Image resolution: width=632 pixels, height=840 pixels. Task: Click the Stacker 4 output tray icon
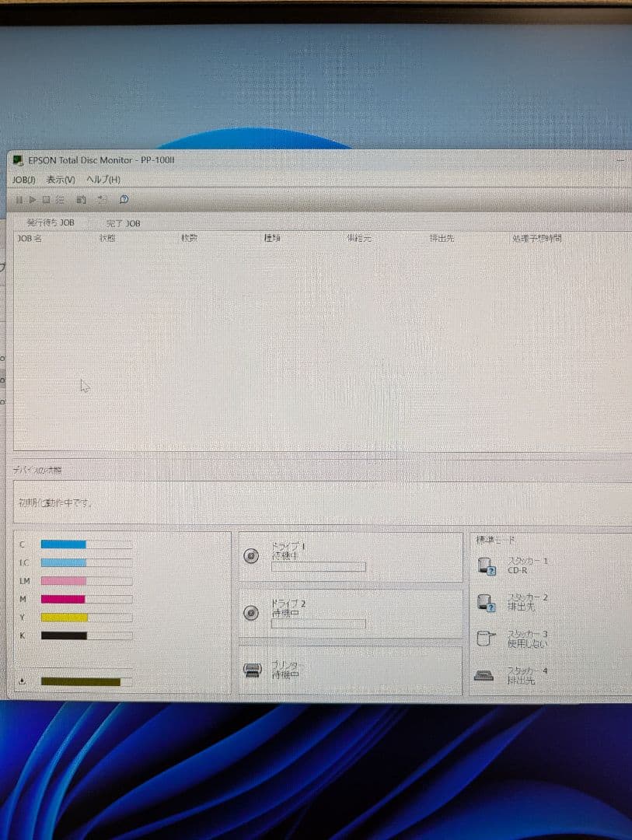pyautogui.click(x=484, y=676)
